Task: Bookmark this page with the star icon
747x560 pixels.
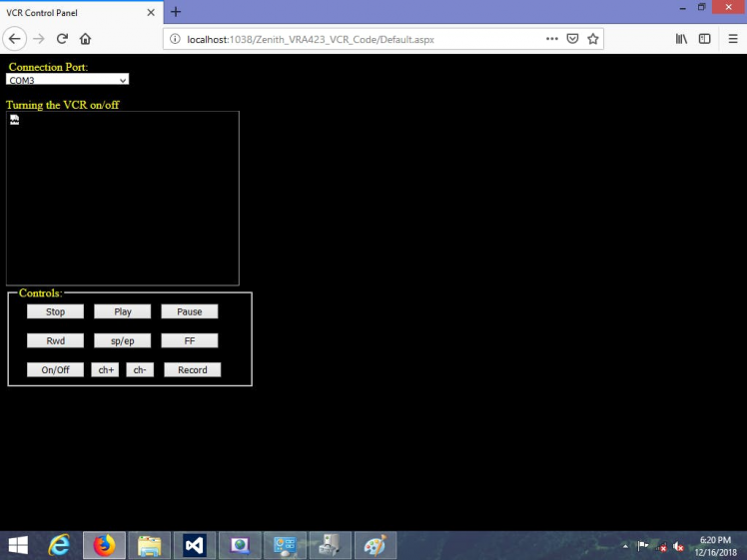Action: click(592, 39)
